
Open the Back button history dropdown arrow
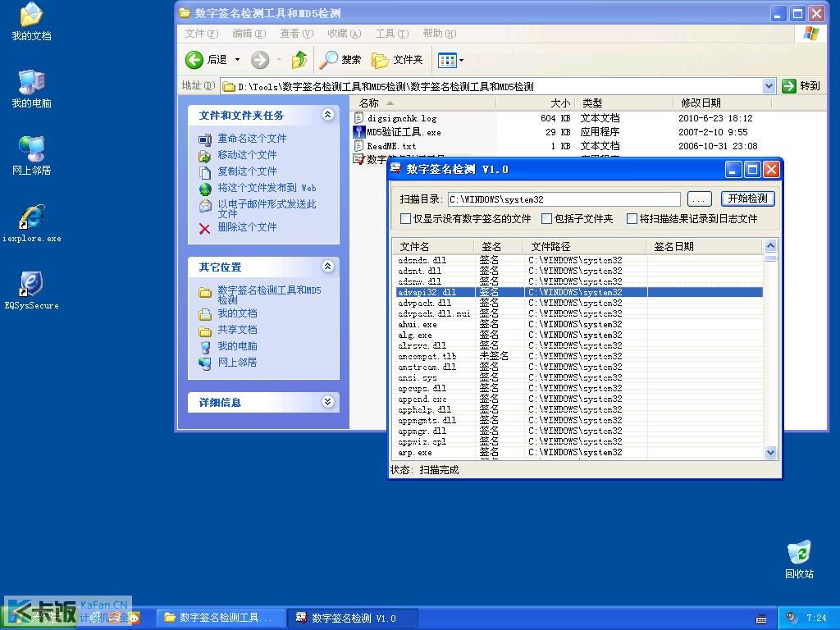pyautogui.click(x=237, y=59)
